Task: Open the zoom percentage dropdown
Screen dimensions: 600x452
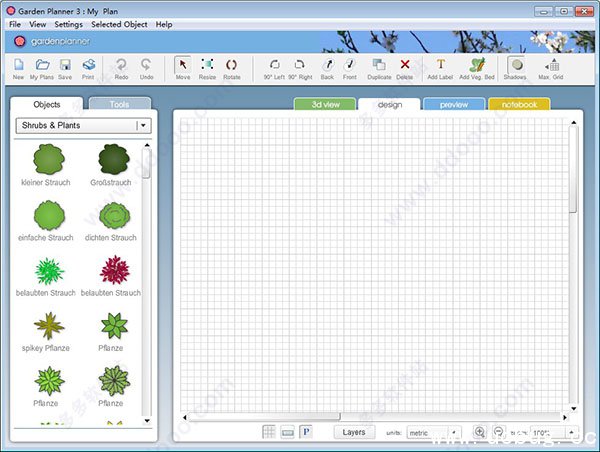Action: pos(549,433)
